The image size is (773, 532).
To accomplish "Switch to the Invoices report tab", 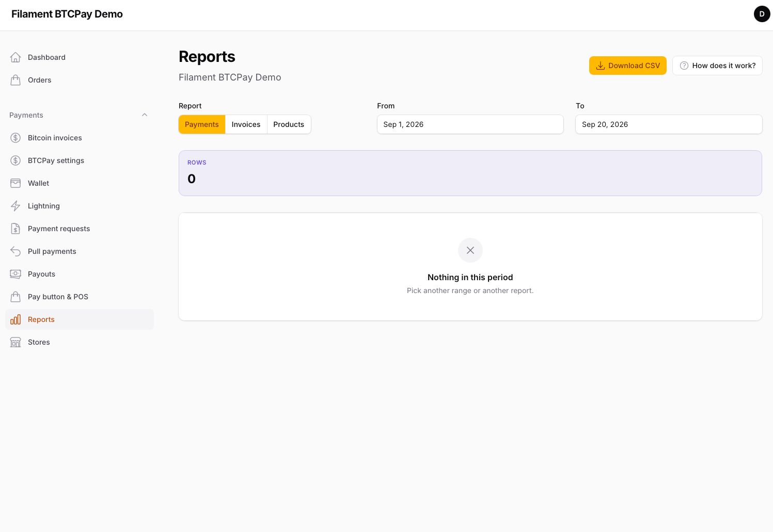I will click(x=246, y=124).
